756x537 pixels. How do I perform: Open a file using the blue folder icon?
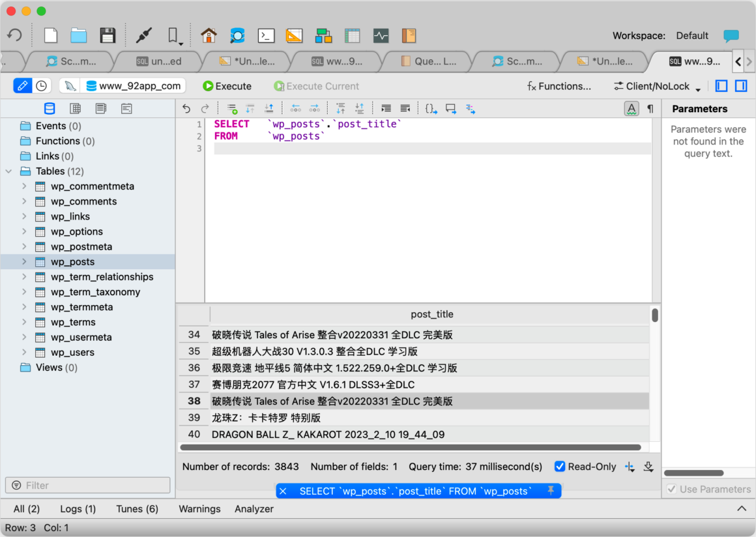tap(79, 35)
